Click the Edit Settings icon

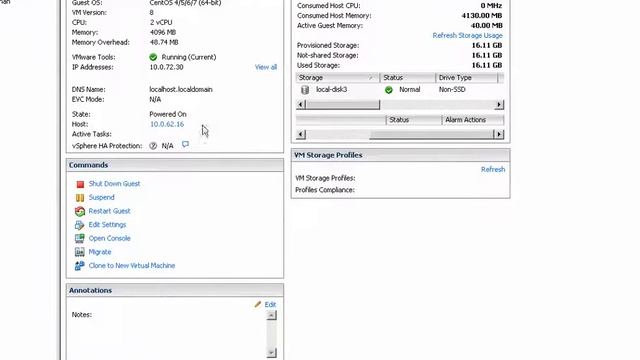(80, 225)
